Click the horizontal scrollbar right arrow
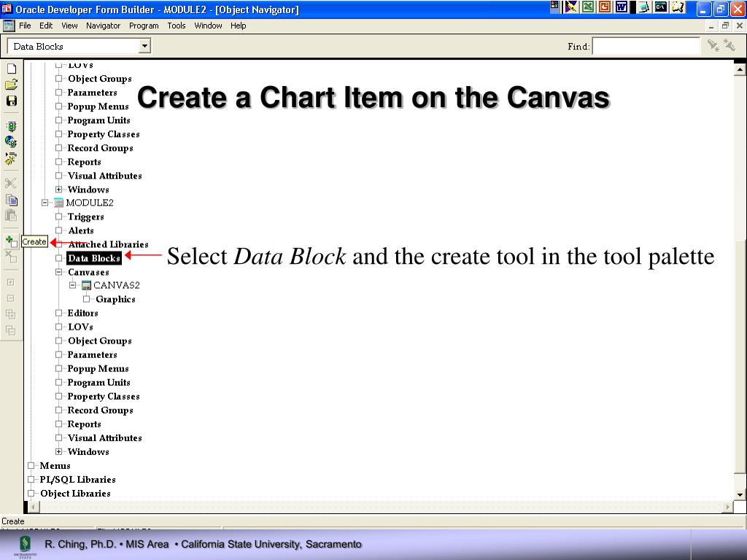This screenshot has height=560, width=747. [727, 507]
